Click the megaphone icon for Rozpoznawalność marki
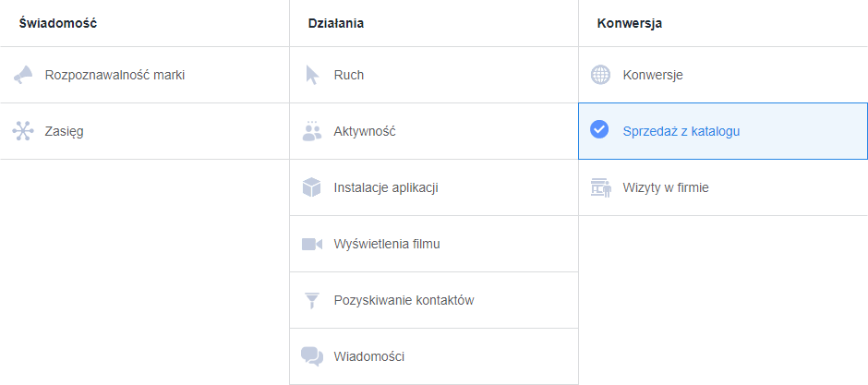Viewport: 868px width, 385px height. tap(23, 75)
